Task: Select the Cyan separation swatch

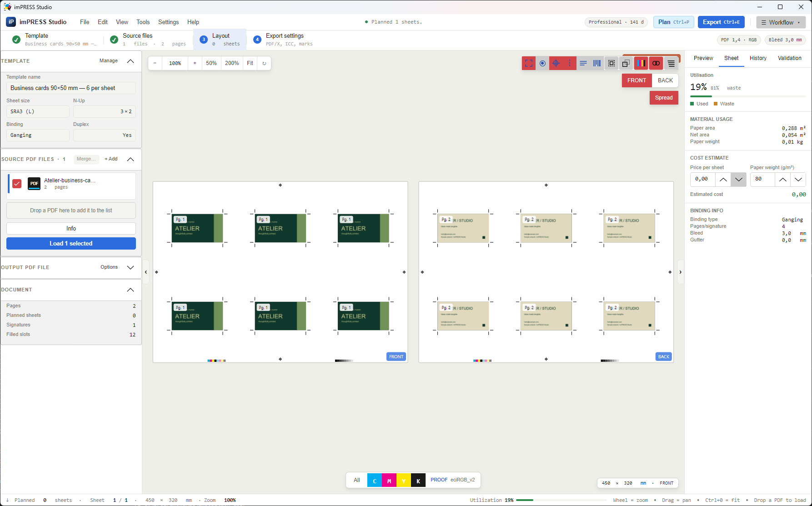Action: point(375,480)
